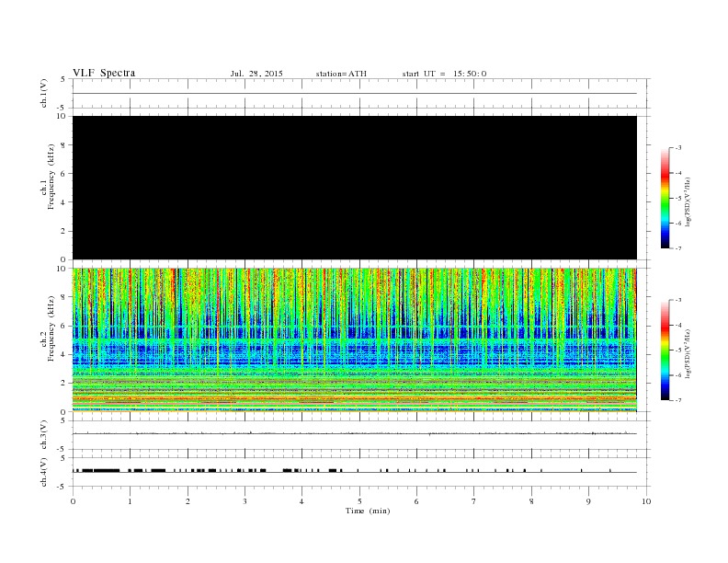The width and height of the screenshot is (728, 563).
Task: Click the ch.1 voltage waveform strip
Action: [x=360, y=93]
